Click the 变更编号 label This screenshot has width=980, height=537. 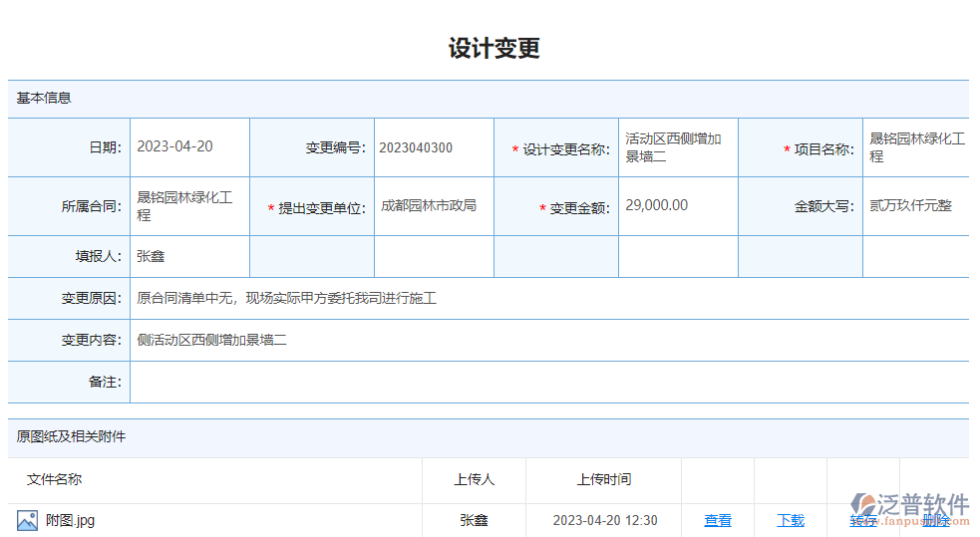pyautogui.click(x=336, y=148)
